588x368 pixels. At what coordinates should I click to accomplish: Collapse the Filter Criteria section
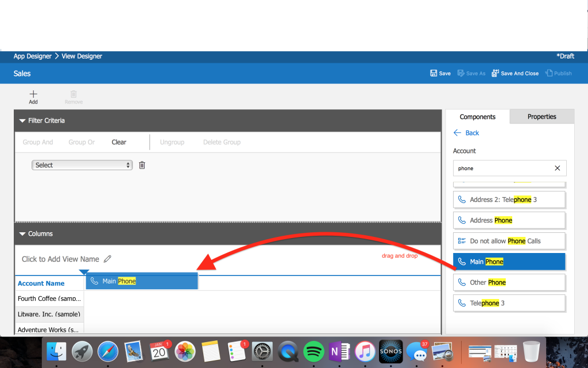[x=23, y=121]
